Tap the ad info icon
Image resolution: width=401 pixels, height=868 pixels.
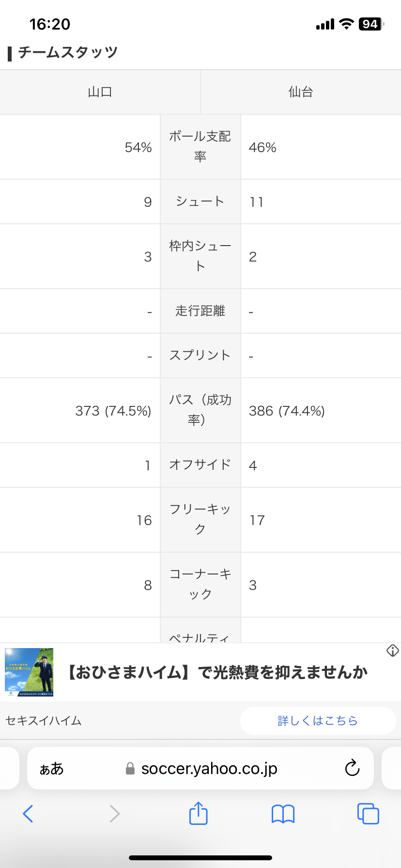(x=393, y=651)
